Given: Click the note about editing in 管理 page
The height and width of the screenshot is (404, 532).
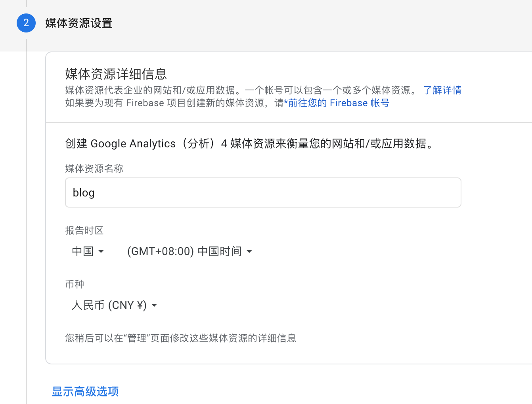Looking at the screenshot, I should 180,338.
